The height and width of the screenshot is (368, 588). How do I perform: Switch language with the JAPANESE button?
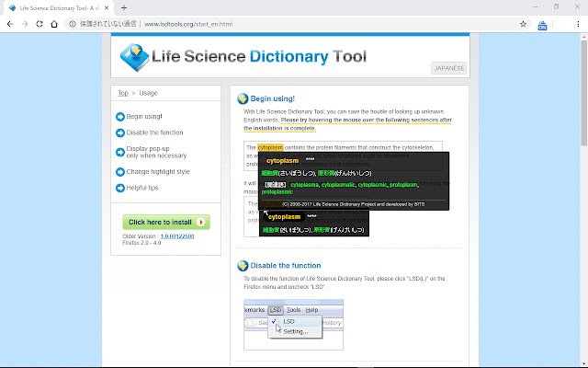(x=449, y=68)
